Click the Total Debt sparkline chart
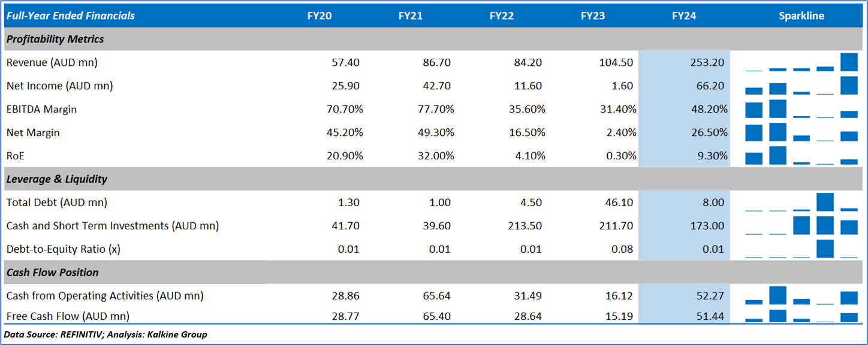The width and height of the screenshot is (868, 345). (801, 202)
